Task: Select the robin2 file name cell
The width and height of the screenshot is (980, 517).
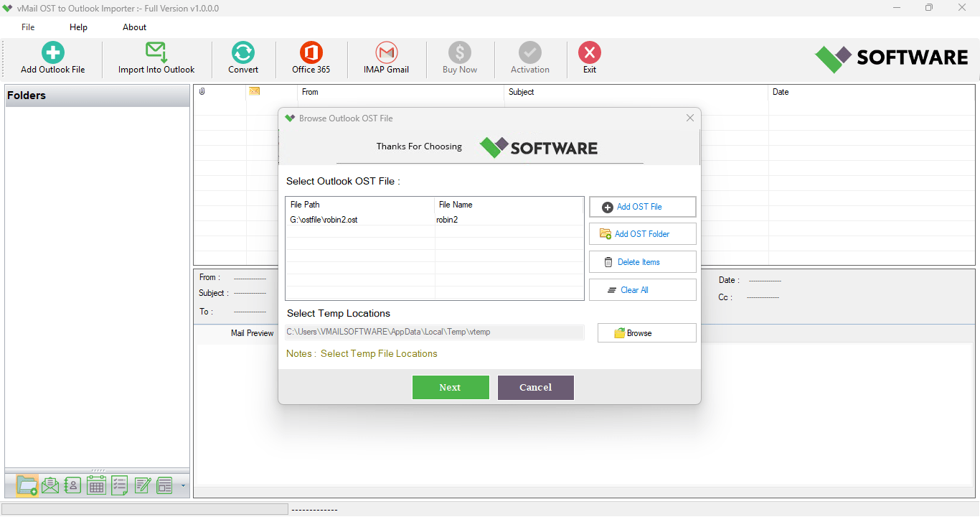Action: [509, 220]
